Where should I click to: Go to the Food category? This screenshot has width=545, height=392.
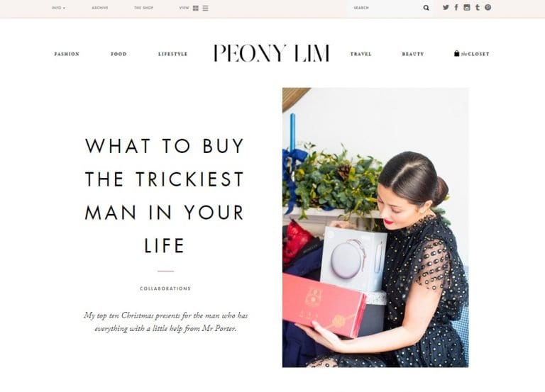point(119,54)
